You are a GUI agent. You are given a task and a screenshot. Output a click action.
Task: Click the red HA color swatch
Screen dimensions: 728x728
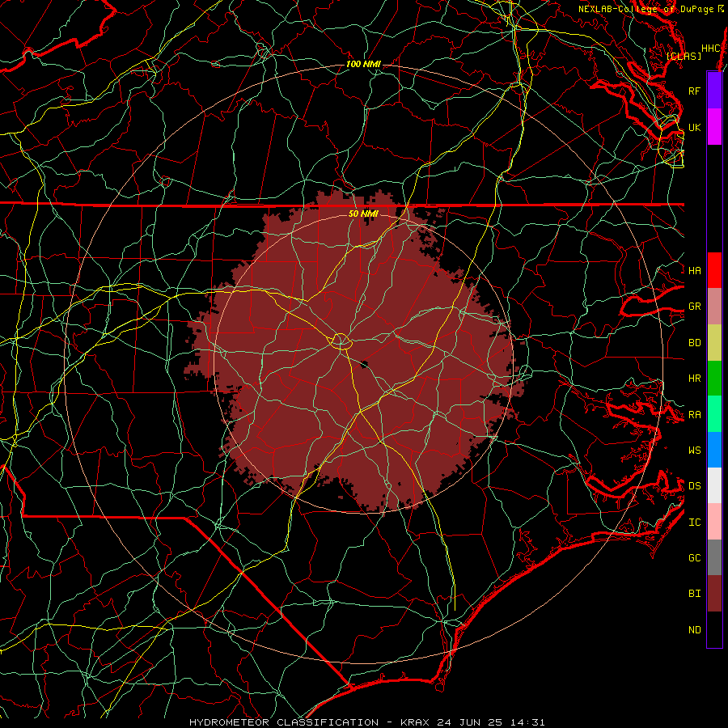pyautogui.click(x=714, y=270)
